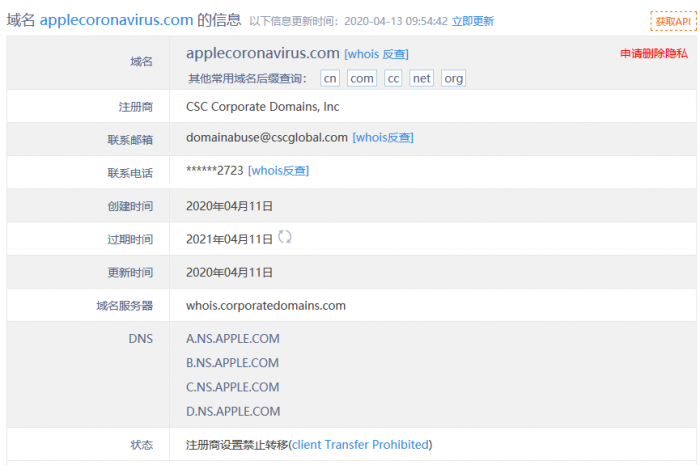Click the registrar name CSC Corporate Domains, Inc
The image size is (700, 465).
coord(262,107)
